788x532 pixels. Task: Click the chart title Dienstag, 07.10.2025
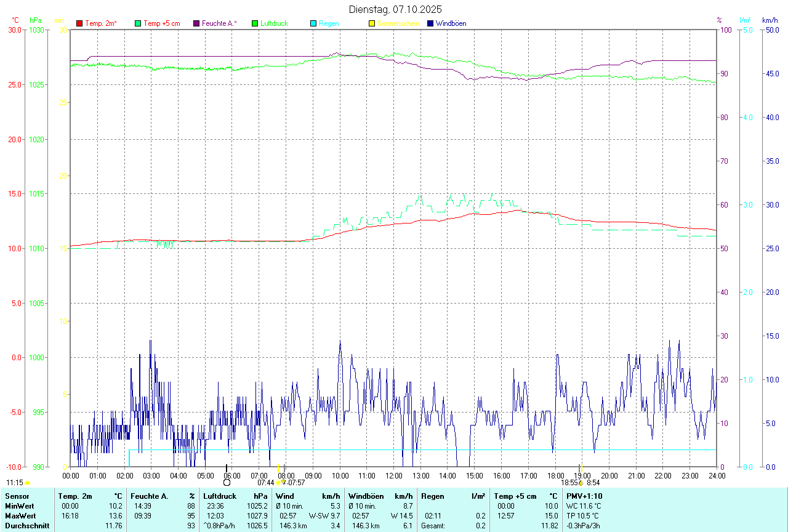point(395,9)
